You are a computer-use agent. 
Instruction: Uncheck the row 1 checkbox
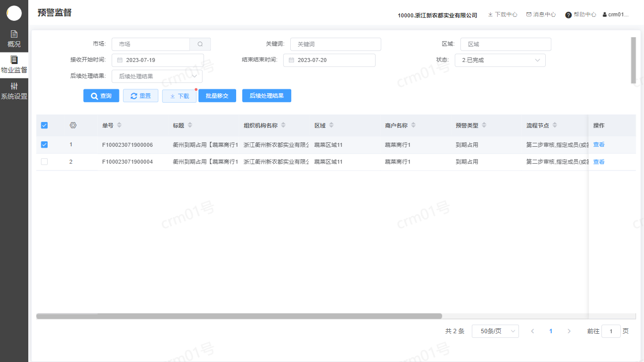[44, 145]
